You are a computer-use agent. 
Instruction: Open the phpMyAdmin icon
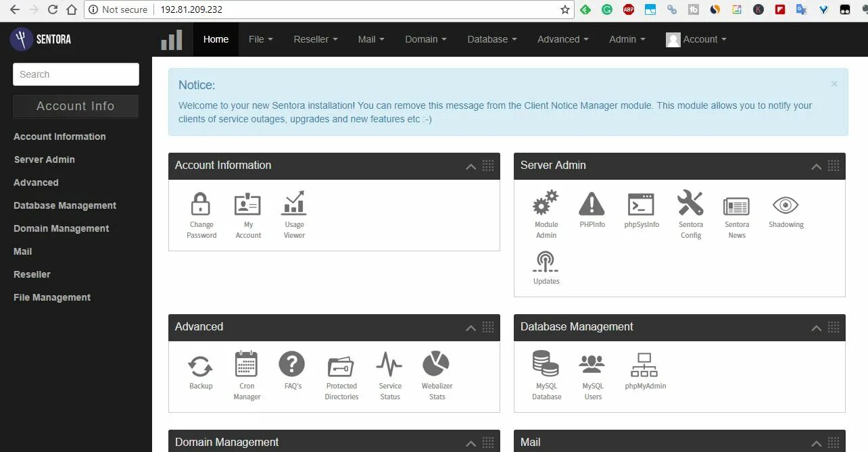tap(644, 365)
